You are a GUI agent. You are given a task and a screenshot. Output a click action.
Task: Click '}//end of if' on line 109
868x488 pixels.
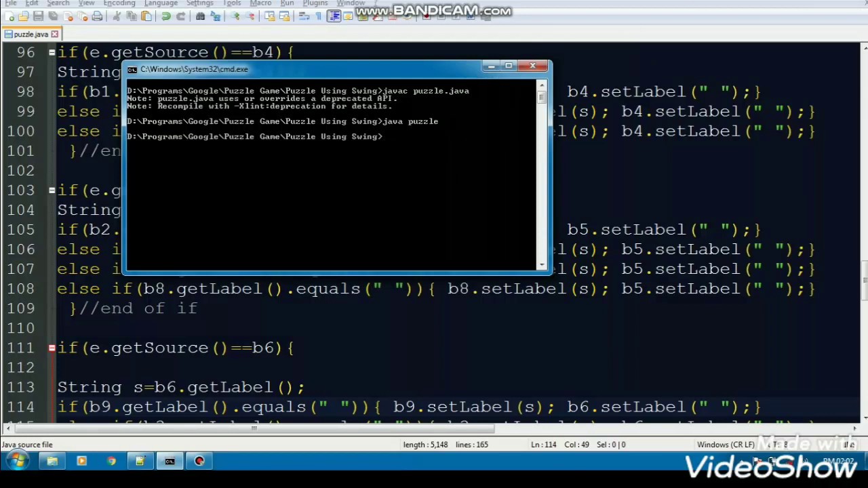(134, 308)
